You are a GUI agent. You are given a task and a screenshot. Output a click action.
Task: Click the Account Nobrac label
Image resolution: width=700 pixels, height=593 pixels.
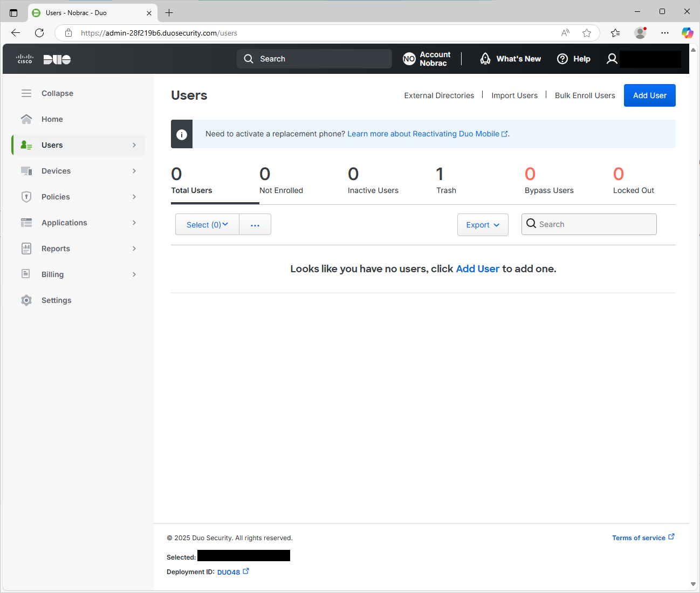tap(435, 59)
